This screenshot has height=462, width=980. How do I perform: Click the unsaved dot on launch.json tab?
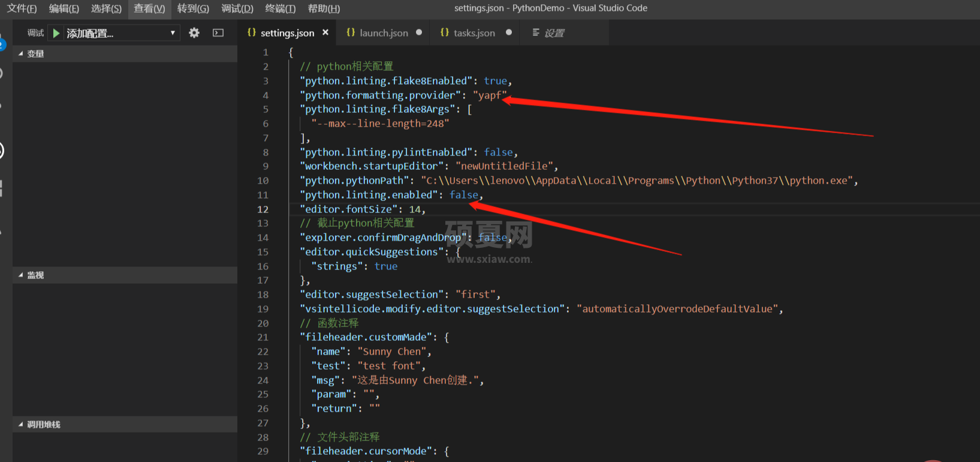419,32
